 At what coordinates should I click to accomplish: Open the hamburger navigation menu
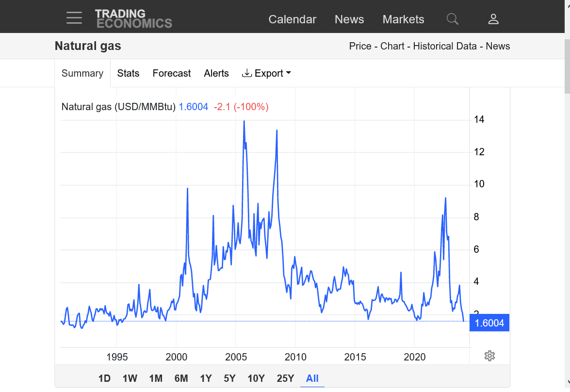click(74, 18)
